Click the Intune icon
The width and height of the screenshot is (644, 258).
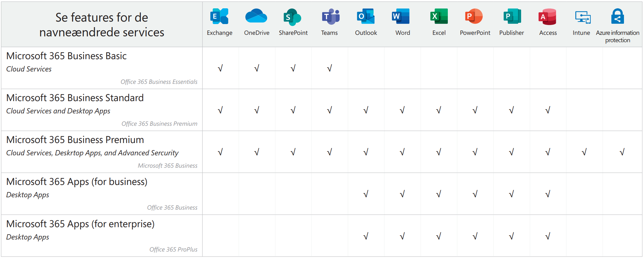coord(583,17)
